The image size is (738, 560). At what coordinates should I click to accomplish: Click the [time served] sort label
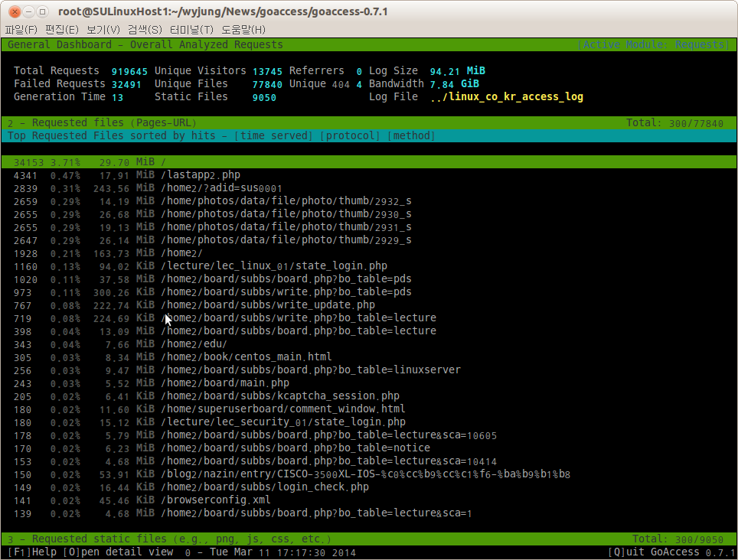click(x=273, y=136)
